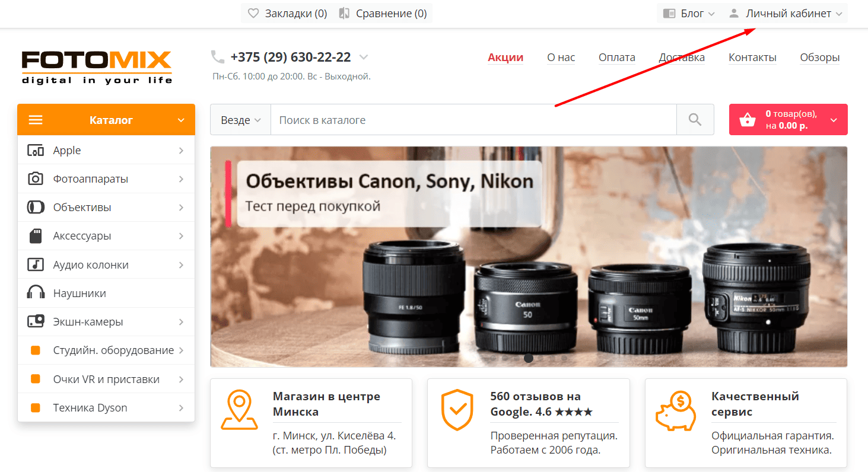Expand the Объективы submenu arrow
The height and width of the screenshot is (472, 868).
point(181,208)
